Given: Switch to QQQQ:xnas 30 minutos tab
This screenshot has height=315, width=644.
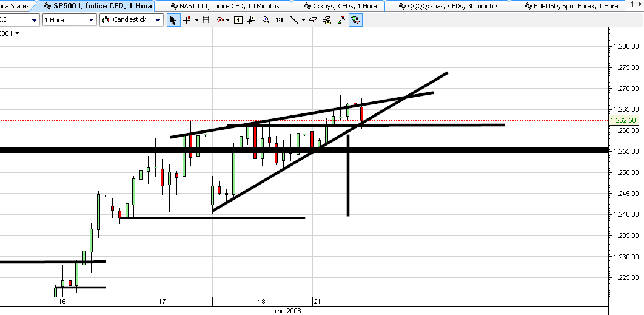Looking at the screenshot, I should pyautogui.click(x=448, y=5).
